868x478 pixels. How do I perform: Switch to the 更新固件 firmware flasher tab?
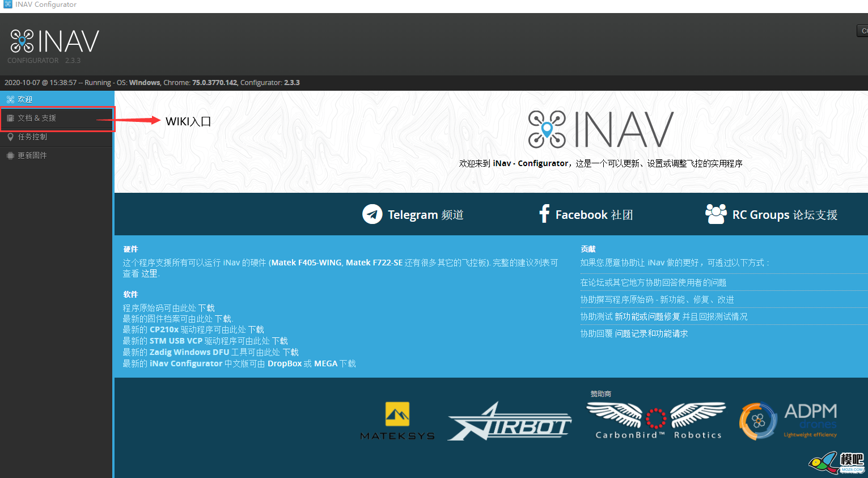(x=57, y=155)
